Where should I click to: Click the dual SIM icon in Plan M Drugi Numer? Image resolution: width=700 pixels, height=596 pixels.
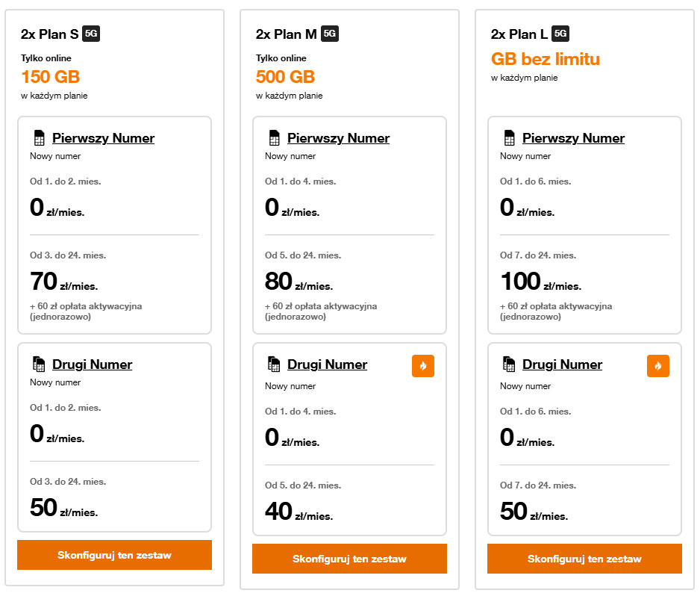tap(274, 364)
